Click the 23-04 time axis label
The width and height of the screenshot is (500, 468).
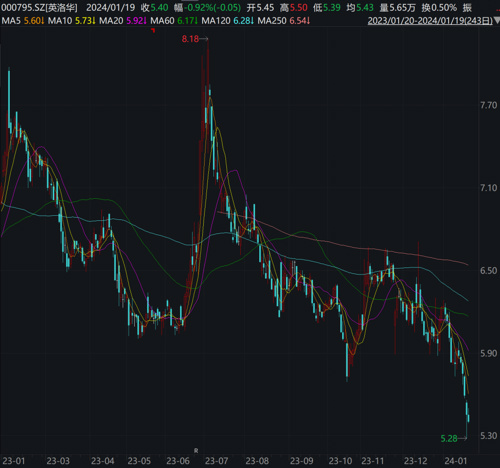point(103,461)
